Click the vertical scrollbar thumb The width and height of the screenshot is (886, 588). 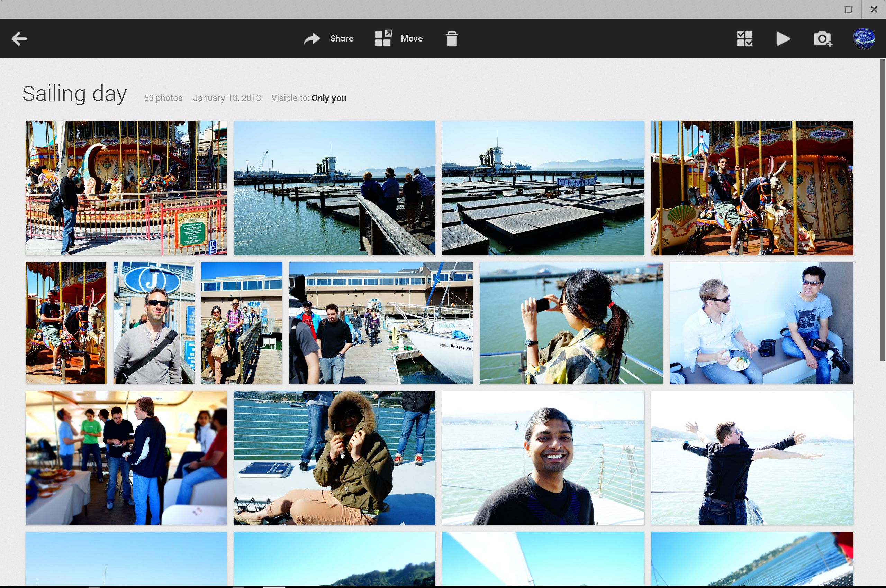coord(883,210)
